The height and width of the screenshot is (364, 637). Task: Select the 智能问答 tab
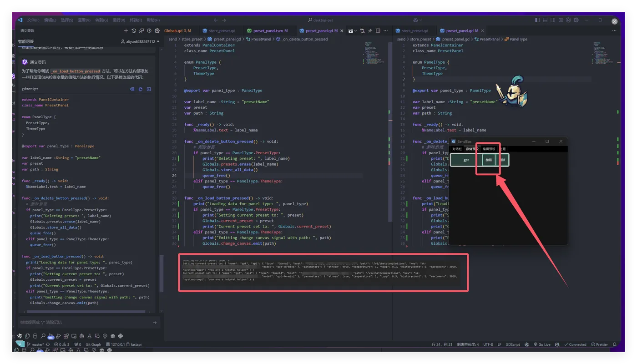click(x=26, y=41)
